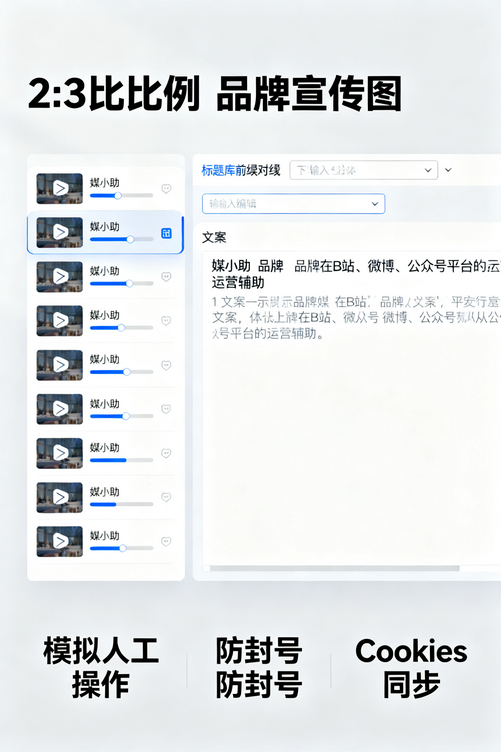Like the third-row 媒小助 item via its heart

[x=166, y=277]
